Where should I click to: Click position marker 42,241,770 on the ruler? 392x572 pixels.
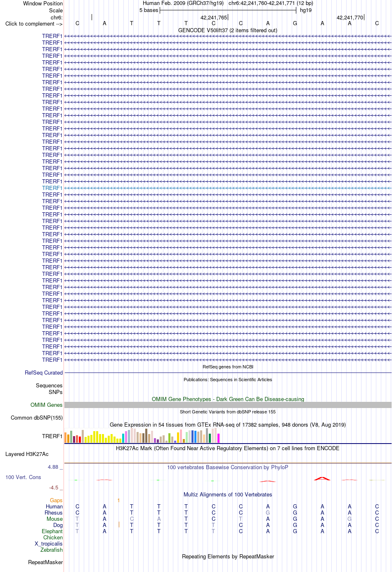pos(350,17)
